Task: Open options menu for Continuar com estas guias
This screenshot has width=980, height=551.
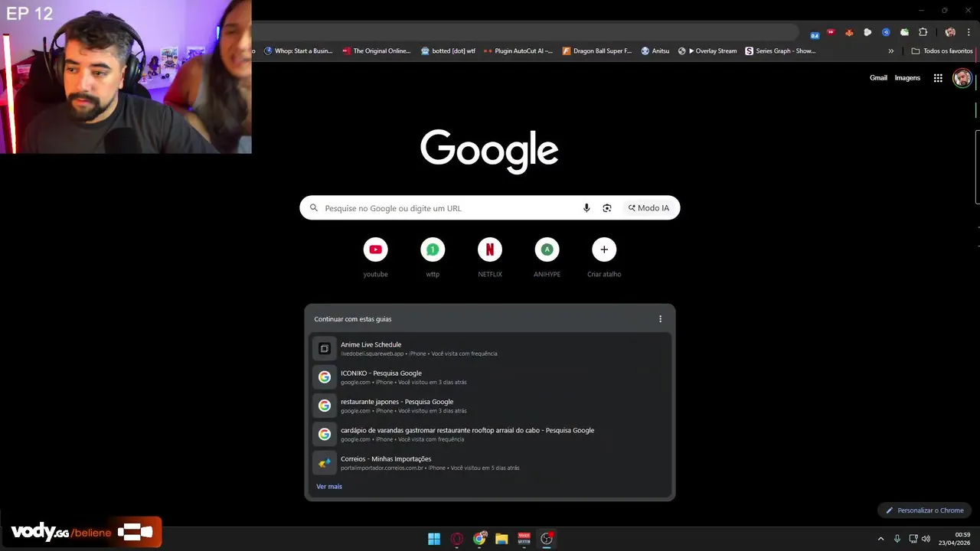Action: tap(660, 319)
